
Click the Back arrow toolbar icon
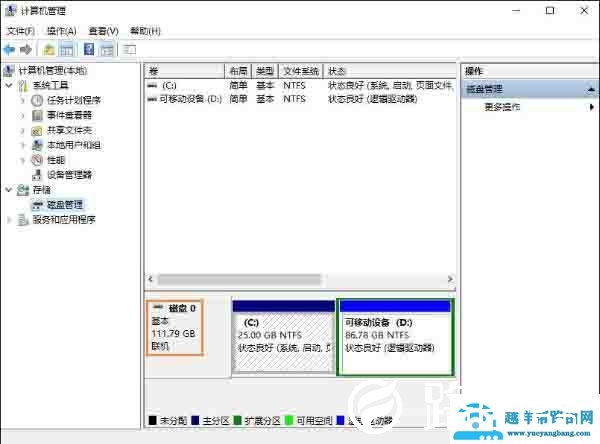click(9, 49)
